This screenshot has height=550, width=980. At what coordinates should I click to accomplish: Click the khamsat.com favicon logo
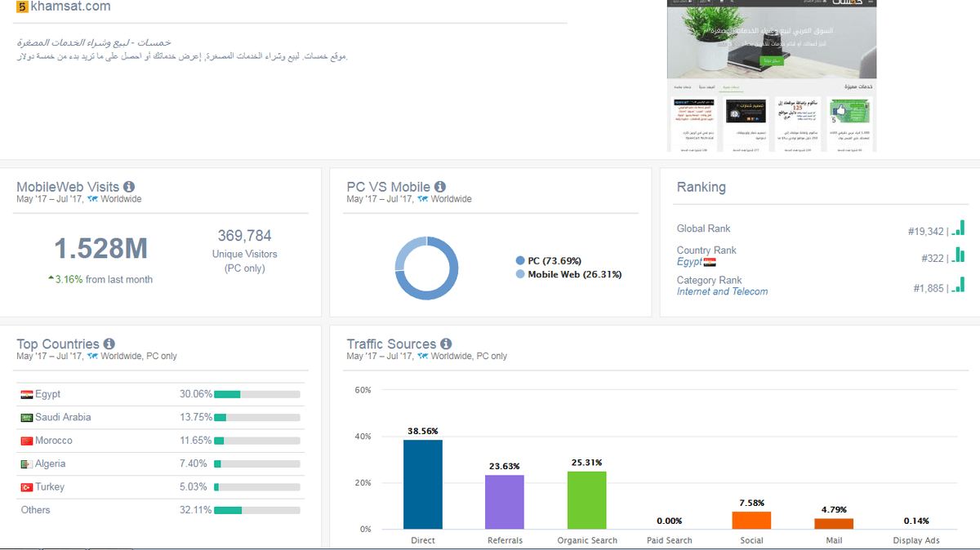(x=22, y=7)
